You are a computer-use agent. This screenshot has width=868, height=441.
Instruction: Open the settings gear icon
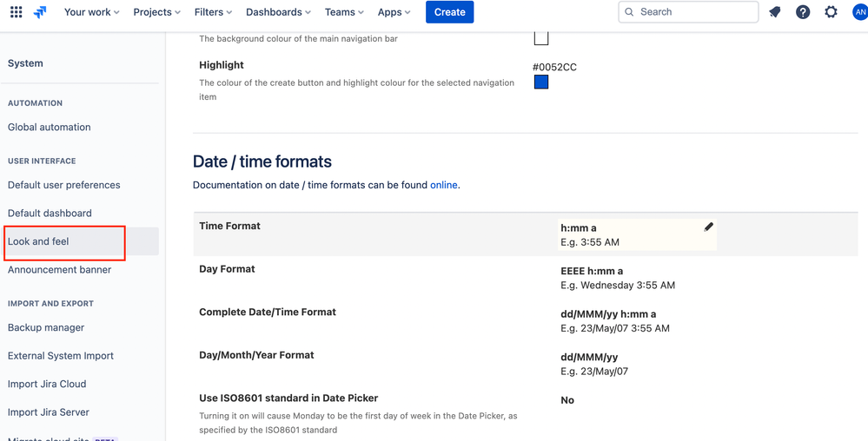[831, 12]
